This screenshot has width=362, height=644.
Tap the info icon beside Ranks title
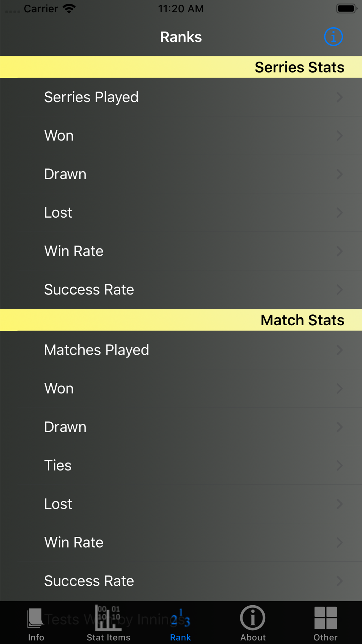point(333,37)
